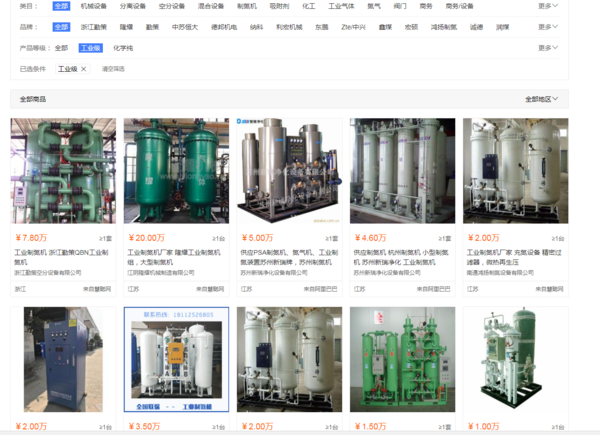
Task: Open the ¥5.00万 PSA nitrogen machine image
Action: coord(289,172)
